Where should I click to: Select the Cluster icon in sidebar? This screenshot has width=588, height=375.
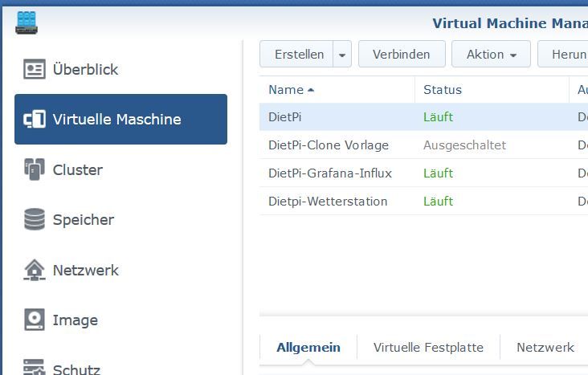pyautogui.click(x=35, y=169)
